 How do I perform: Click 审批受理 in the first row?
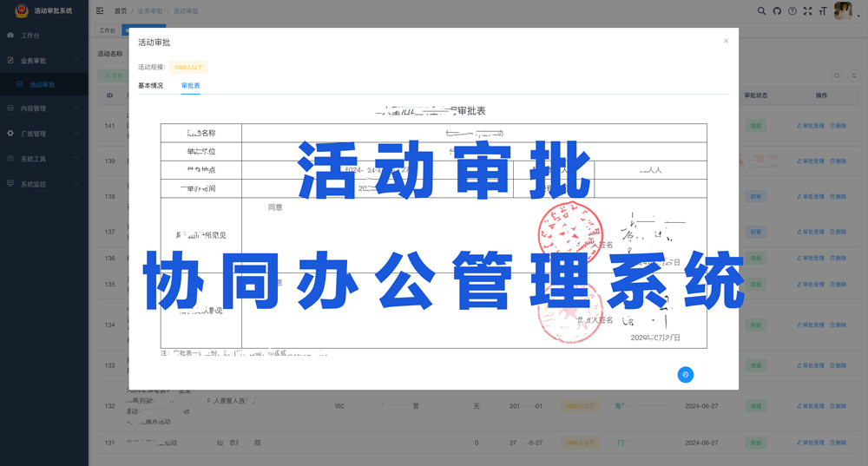coord(811,126)
